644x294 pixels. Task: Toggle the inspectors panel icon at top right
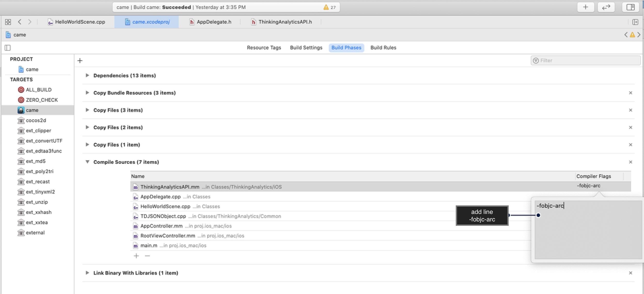(630, 7)
